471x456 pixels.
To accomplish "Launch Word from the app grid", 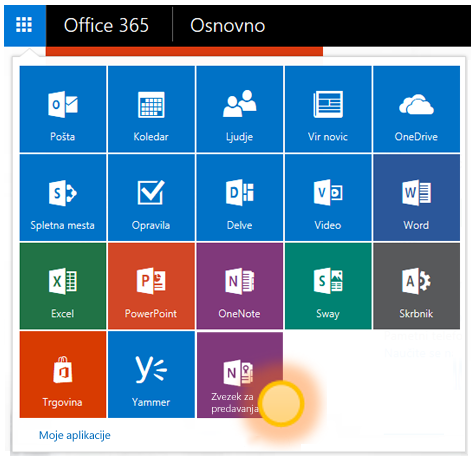I will pyautogui.click(x=416, y=197).
